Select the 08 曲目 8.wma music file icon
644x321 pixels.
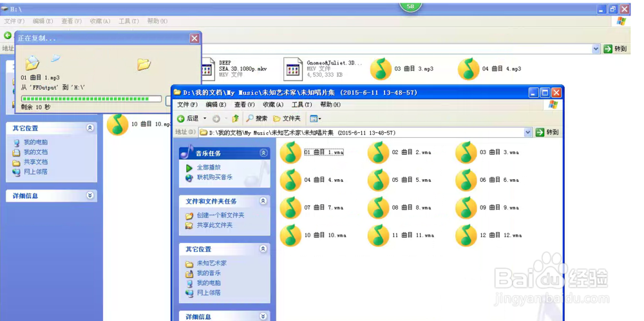tap(378, 208)
